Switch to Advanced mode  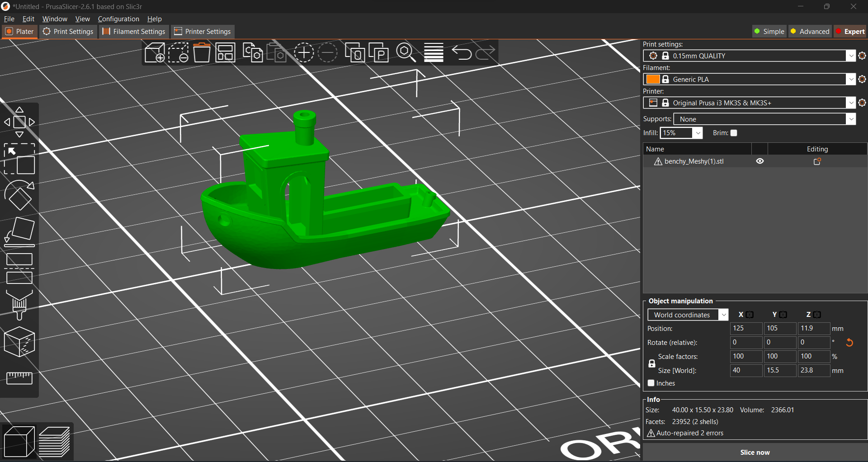810,31
